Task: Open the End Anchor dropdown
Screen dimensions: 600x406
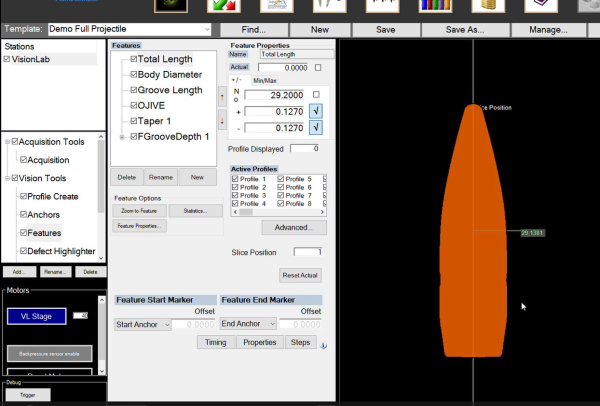Action: point(248,324)
